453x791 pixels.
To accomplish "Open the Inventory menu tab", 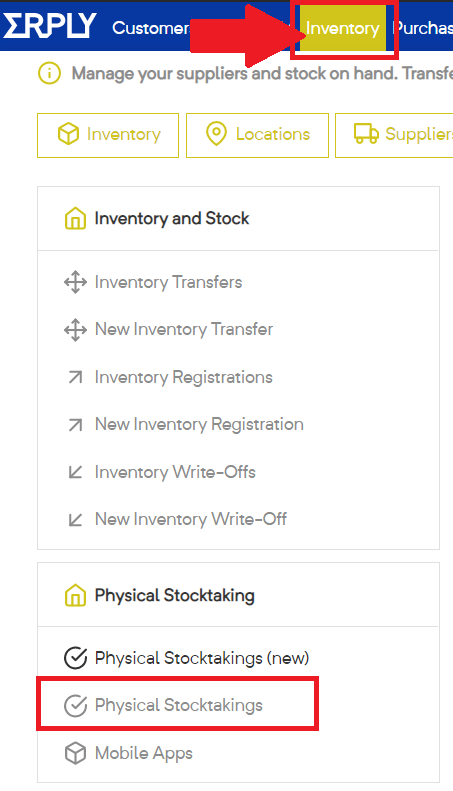I will click(x=343, y=28).
